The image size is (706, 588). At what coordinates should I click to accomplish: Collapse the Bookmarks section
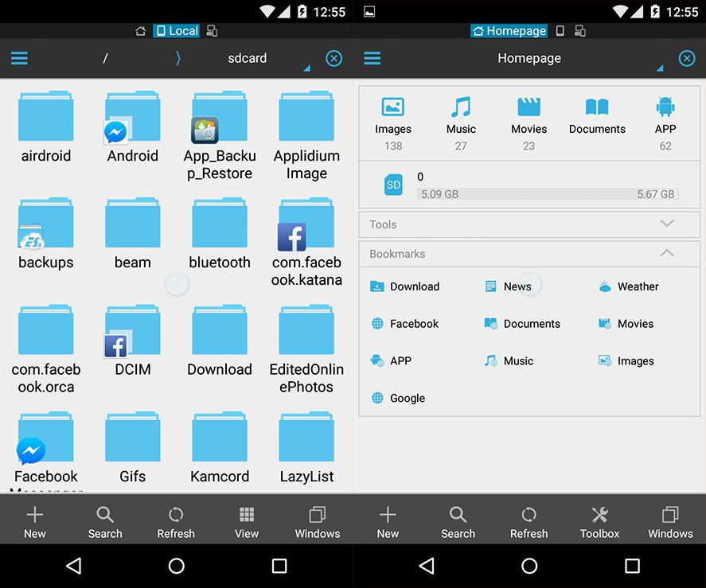[666, 253]
